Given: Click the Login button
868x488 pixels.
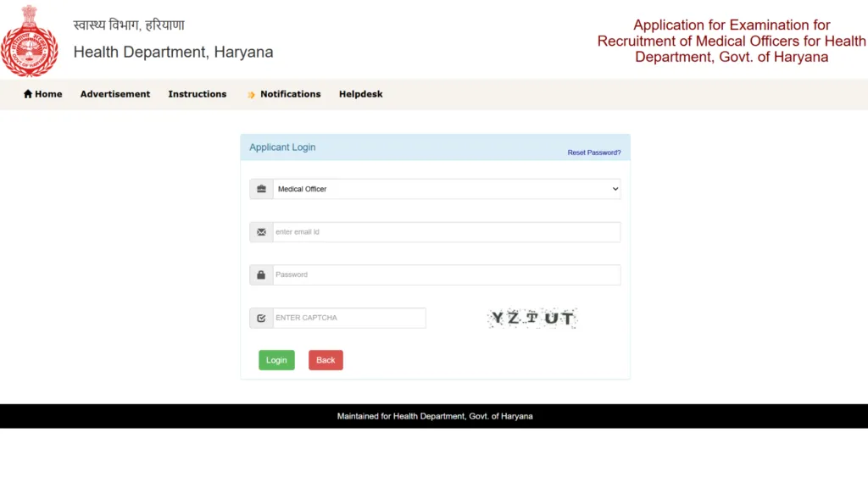Looking at the screenshot, I should [276, 359].
